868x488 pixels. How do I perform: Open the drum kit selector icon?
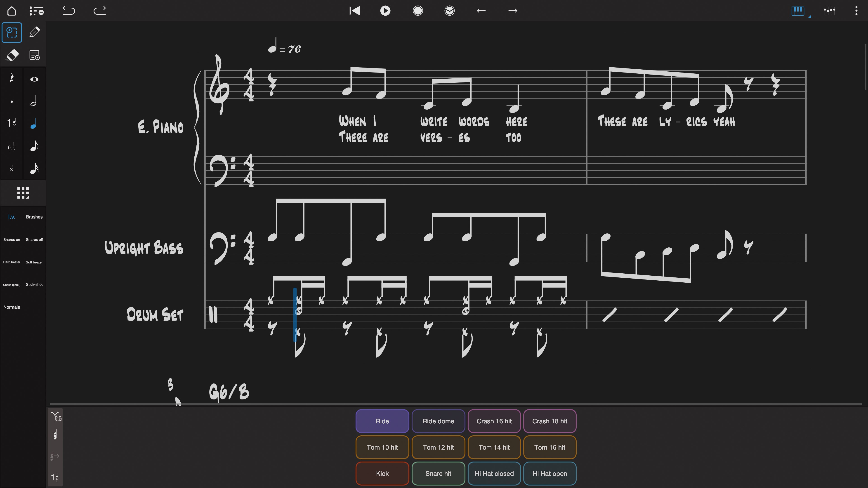coord(56,417)
